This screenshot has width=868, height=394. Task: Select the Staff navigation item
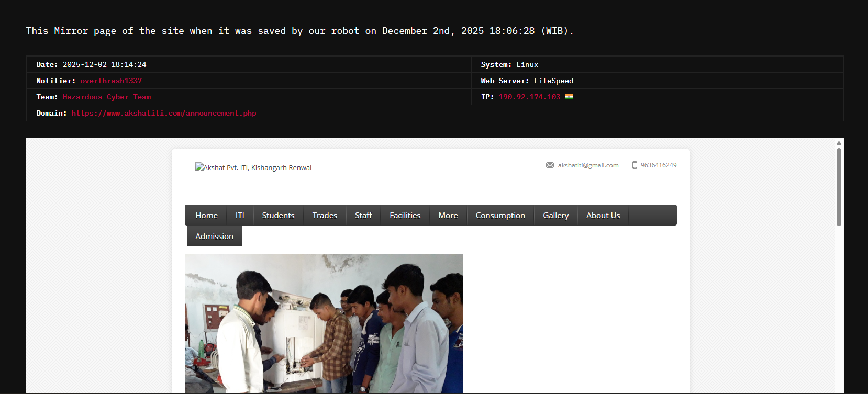click(x=363, y=215)
